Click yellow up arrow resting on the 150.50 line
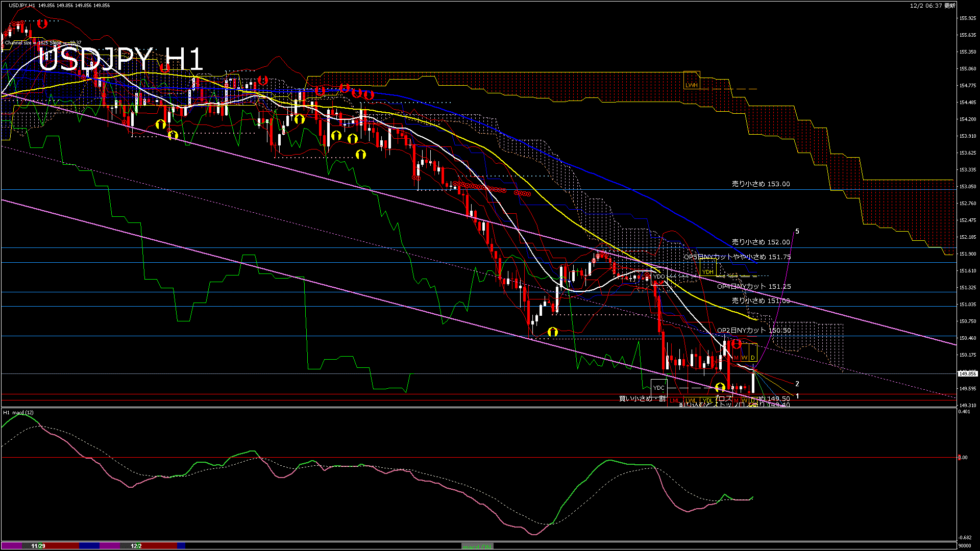Screen dimensions: 980x551 [x=552, y=332]
